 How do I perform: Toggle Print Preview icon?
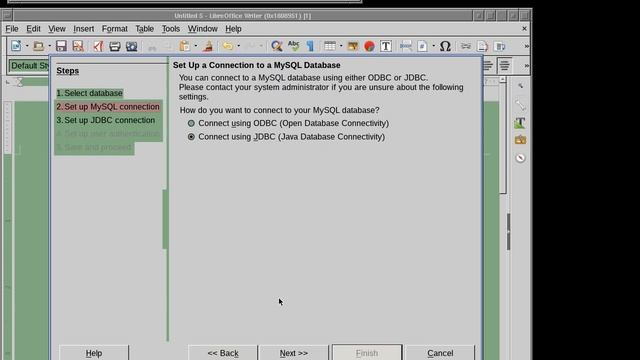131,46
